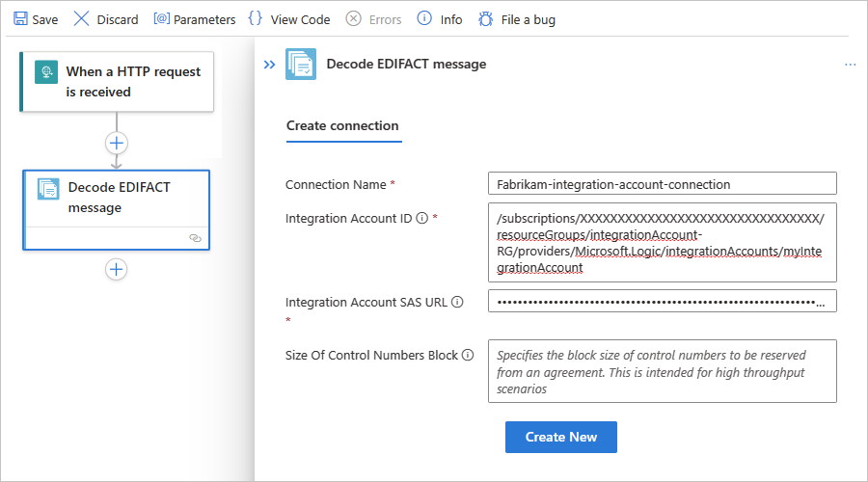Click the Decode EDIFACT card icon
Screen dimensions: 868x482
[x=48, y=189]
